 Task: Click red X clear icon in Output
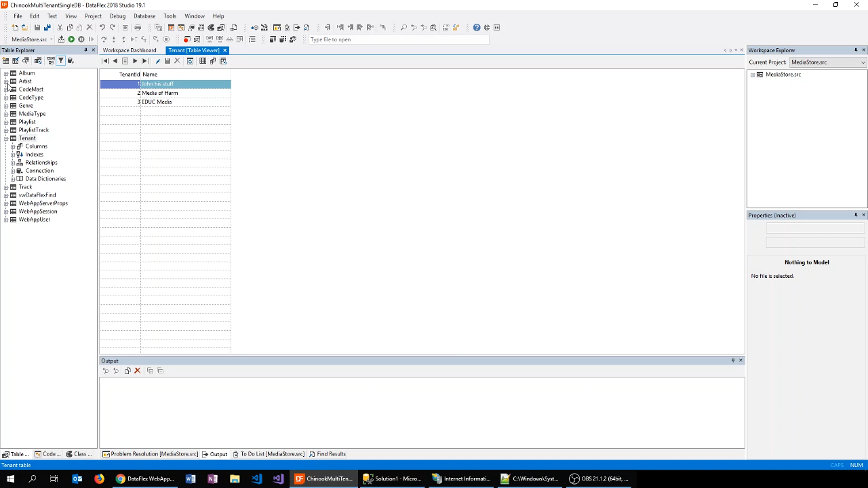point(138,371)
